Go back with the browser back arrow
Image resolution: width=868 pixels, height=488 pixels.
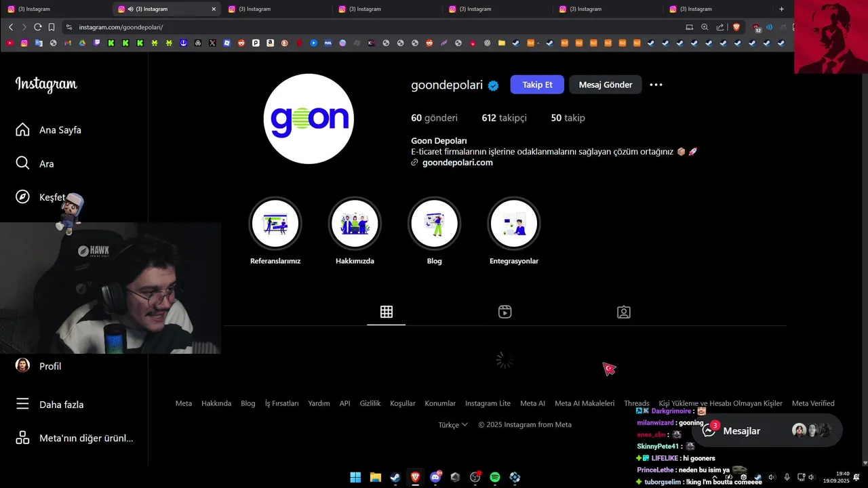click(11, 27)
